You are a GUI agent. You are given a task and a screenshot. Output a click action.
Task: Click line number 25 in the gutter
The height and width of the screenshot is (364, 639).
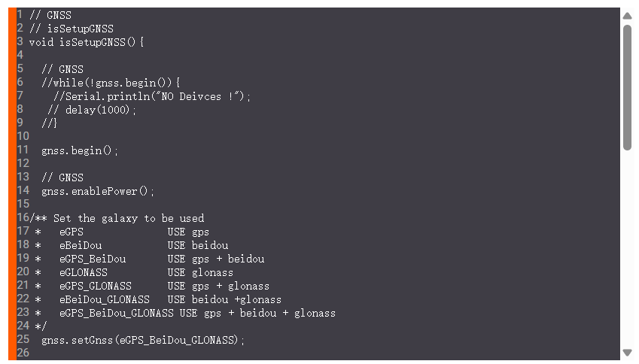(23, 339)
